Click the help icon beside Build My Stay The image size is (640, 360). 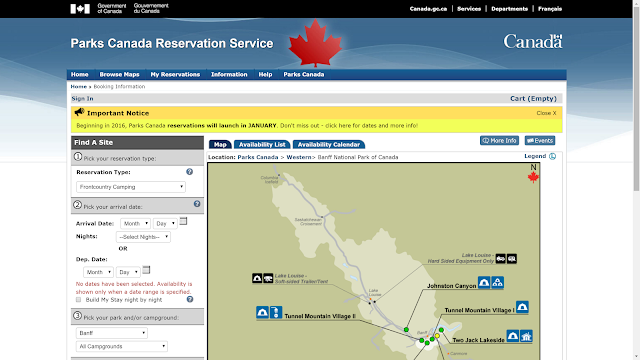(x=190, y=299)
